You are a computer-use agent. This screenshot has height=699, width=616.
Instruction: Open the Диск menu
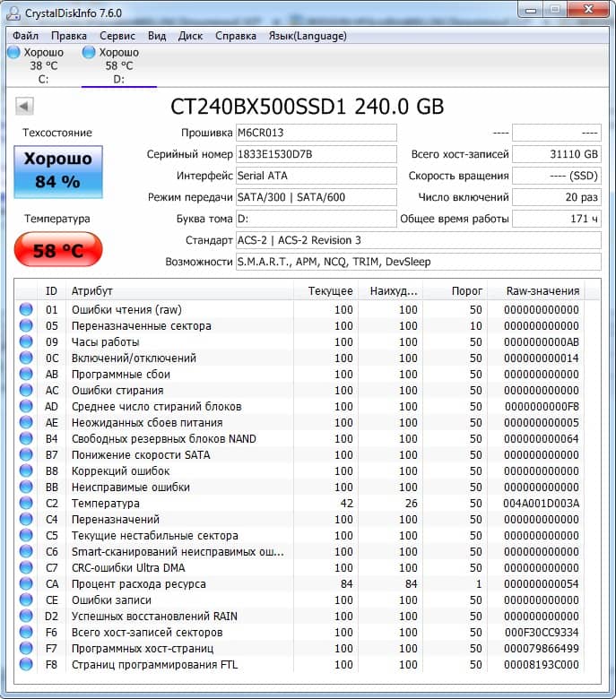tap(190, 36)
